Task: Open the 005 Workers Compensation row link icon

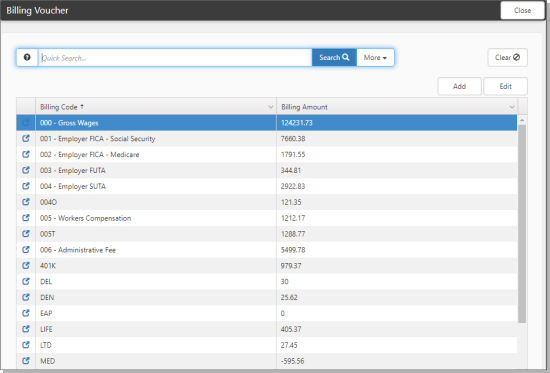Action: [x=26, y=218]
